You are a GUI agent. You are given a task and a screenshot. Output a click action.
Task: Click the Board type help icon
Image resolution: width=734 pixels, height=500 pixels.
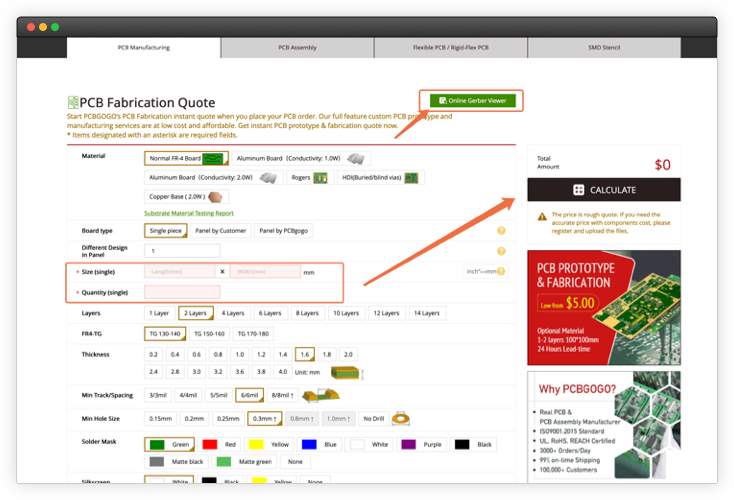pyautogui.click(x=501, y=230)
